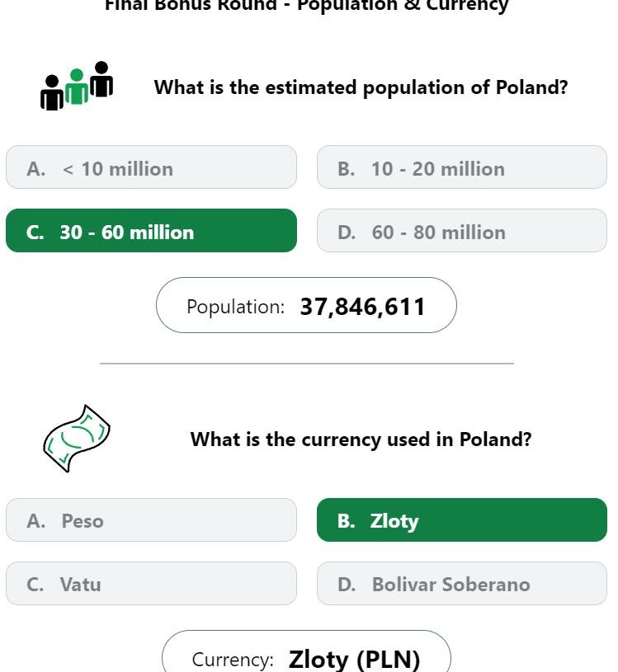Select Vatu as the currency answer

(x=151, y=583)
